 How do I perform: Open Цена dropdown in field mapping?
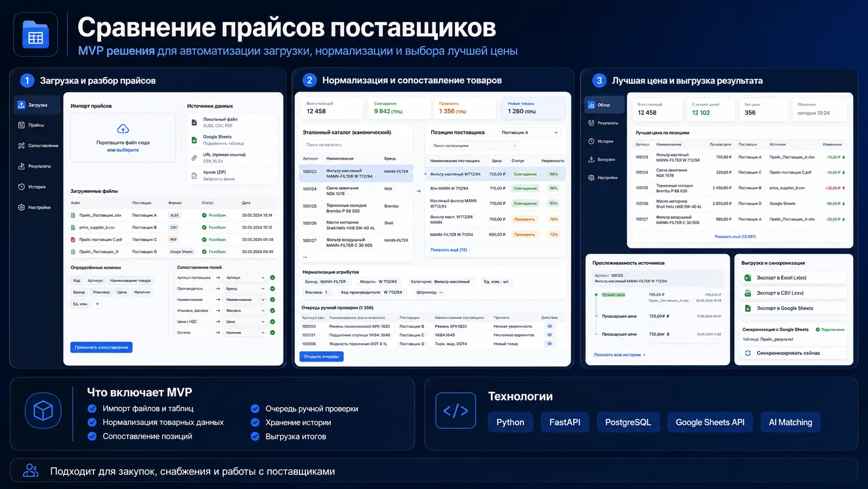(x=245, y=322)
